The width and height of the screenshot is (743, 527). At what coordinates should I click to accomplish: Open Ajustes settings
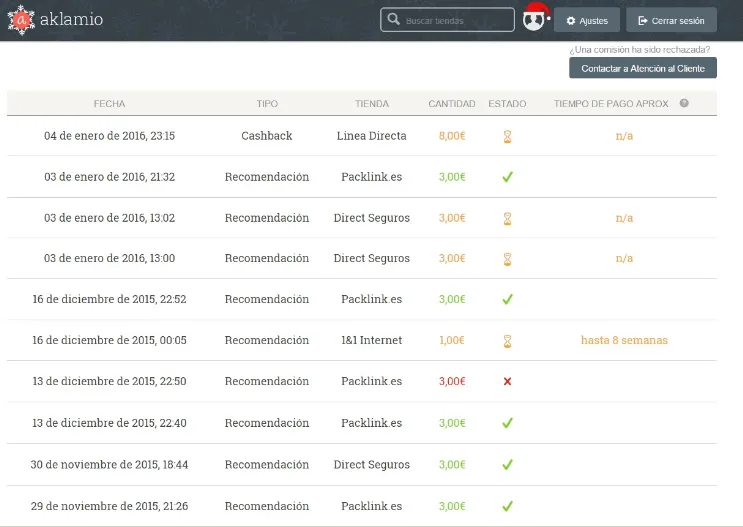pyautogui.click(x=587, y=20)
